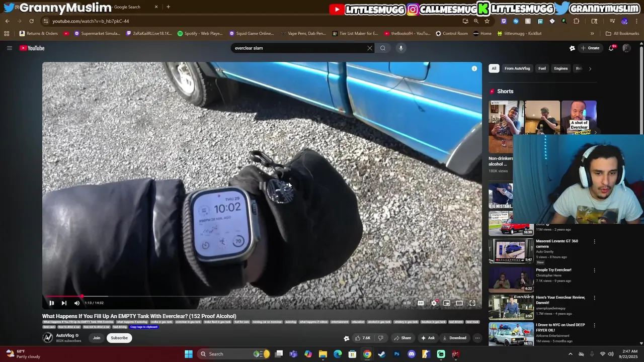Open the Chrome apps grid icon
644x362 pixels.
[x=7, y=34]
